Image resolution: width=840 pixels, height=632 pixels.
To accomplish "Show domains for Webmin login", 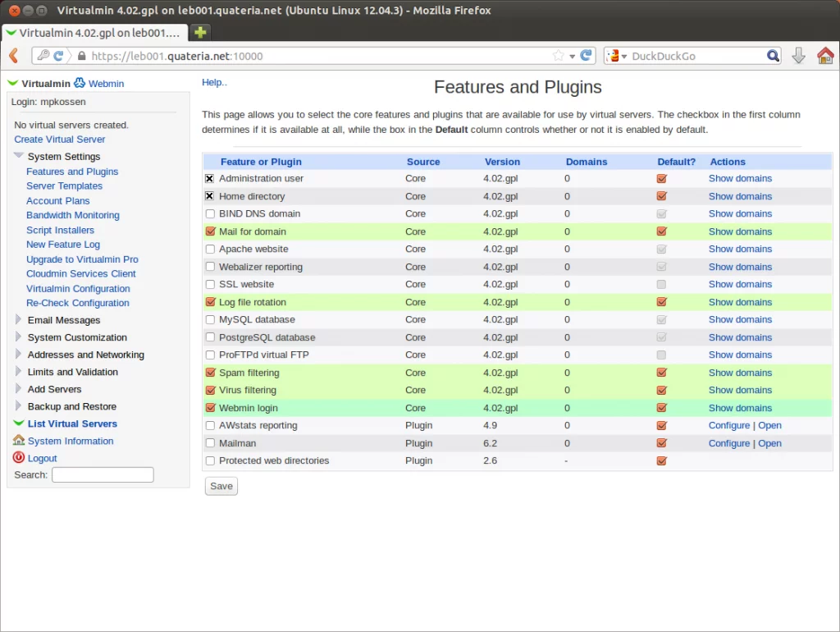I will pos(740,408).
